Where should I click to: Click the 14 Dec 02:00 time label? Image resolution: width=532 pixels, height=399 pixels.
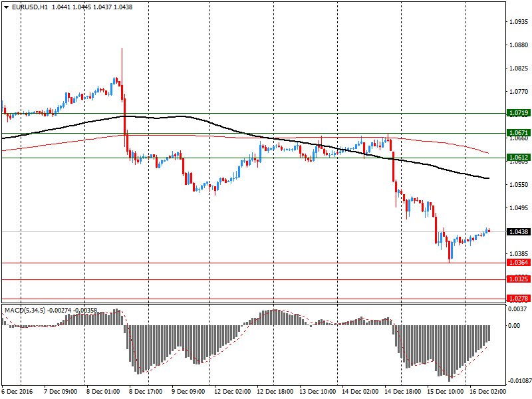pos(360,392)
